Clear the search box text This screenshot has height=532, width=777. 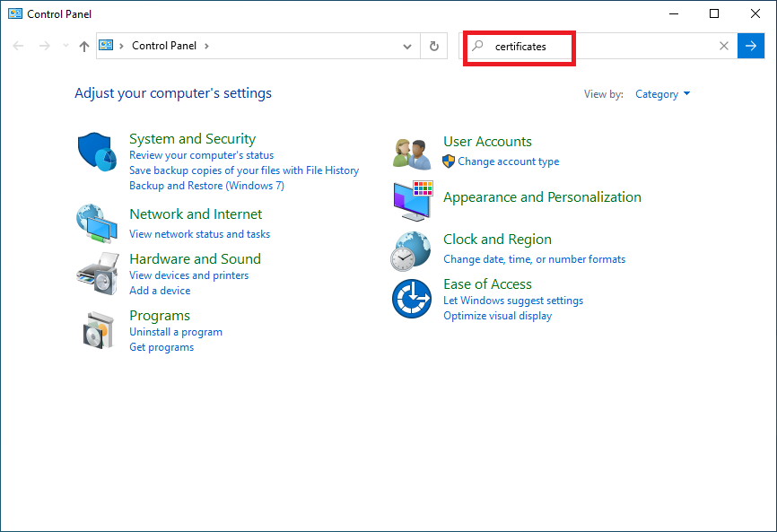724,46
